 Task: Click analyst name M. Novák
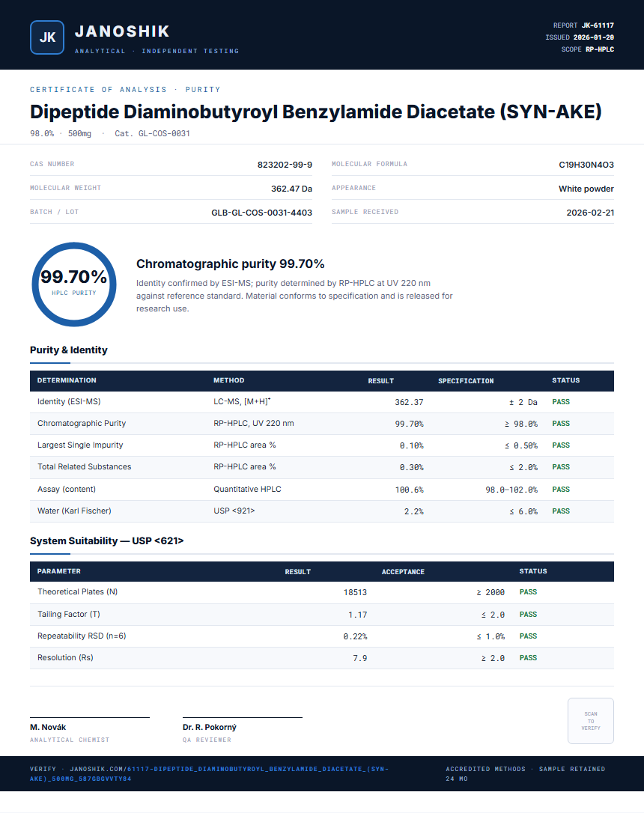tap(48, 727)
